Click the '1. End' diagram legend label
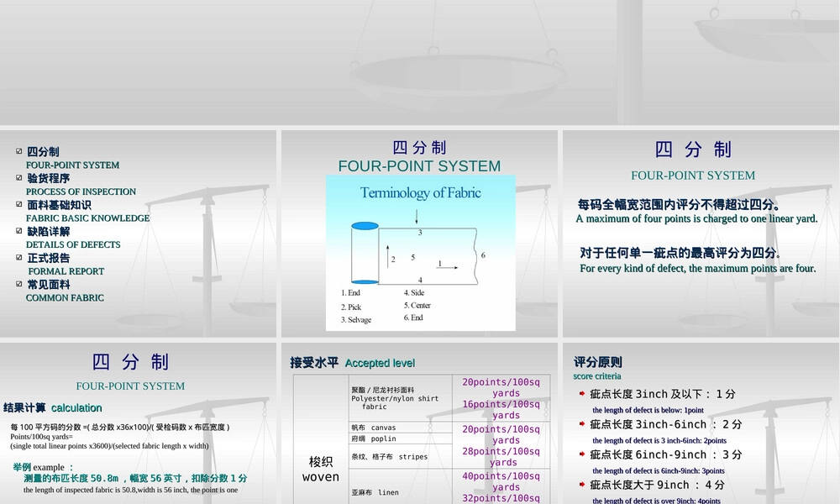Image resolution: width=840 pixels, height=504 pixels. [x=351, y=293]
